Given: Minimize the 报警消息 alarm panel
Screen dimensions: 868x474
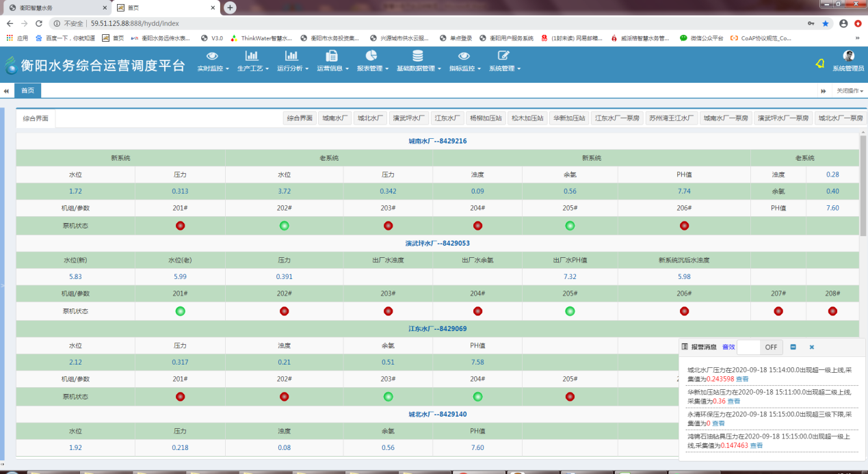Looking at the screenshot, I should pos(793,347).
